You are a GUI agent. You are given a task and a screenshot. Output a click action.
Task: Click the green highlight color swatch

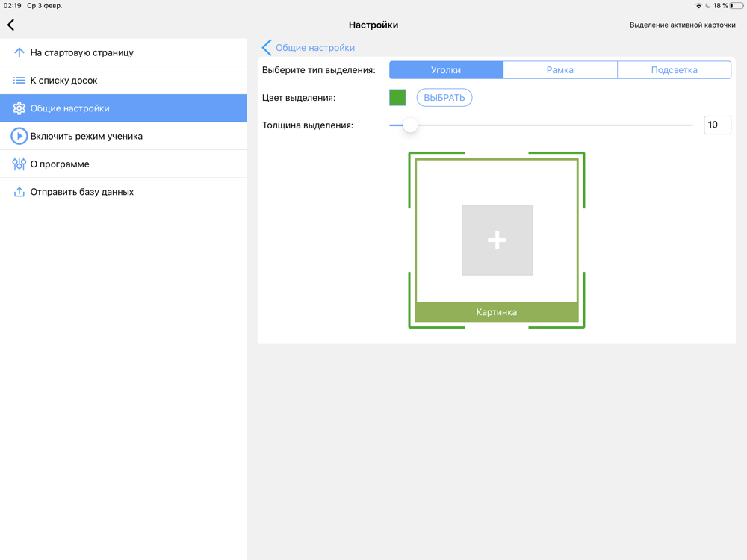tap(397, 98)
